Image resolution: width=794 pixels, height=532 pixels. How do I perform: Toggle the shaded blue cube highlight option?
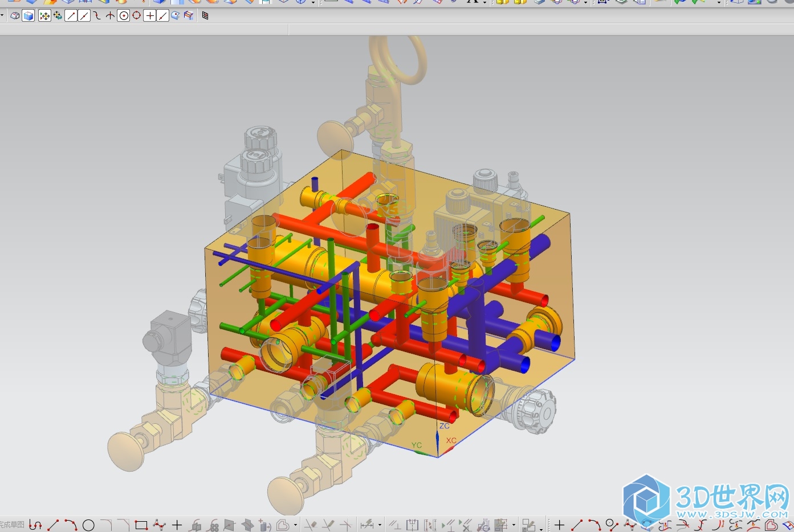28,16
